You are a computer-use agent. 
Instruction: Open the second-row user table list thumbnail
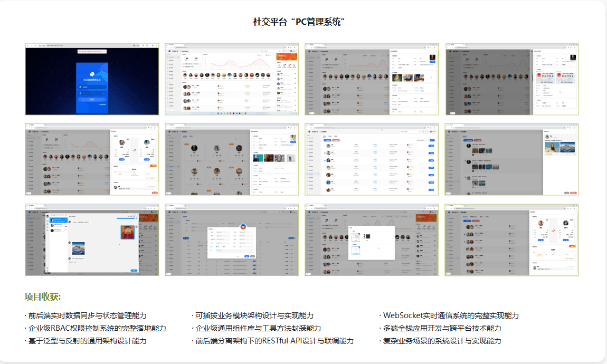click(372, 159)
